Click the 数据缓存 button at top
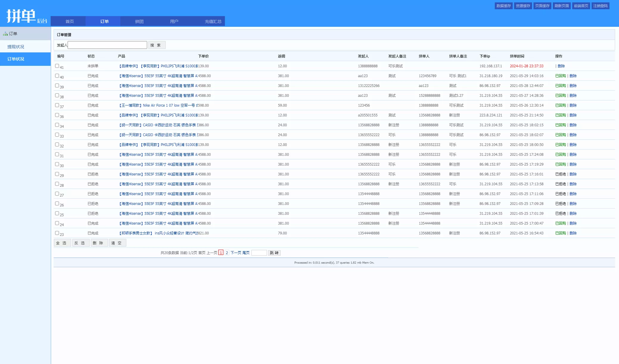The height and width of the screenshot is (364, 619). click(x=503, y=6)
